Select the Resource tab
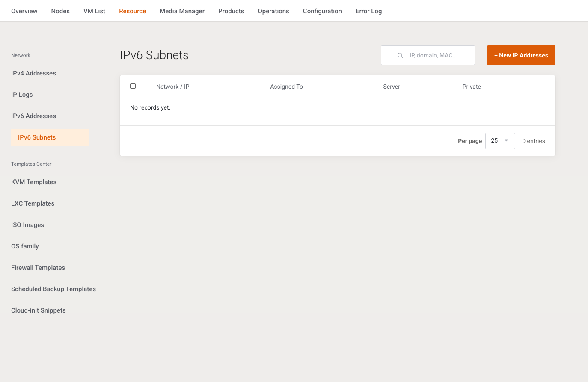The width and height of the screenshot is (588, 382). point(133,11)
